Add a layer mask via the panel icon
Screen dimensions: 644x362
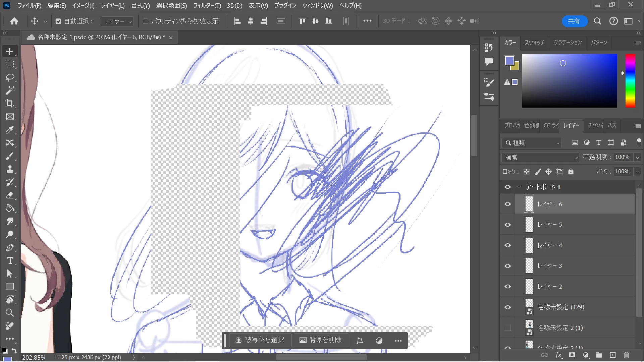572,355
